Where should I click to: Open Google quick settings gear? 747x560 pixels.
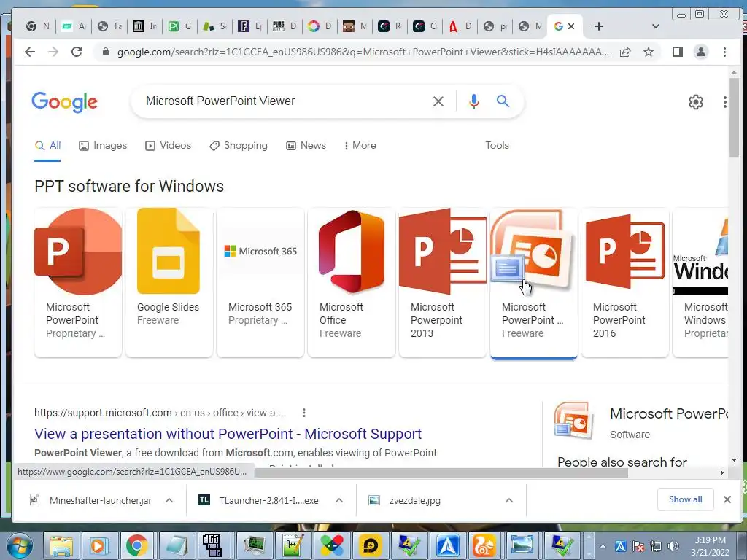695,102
